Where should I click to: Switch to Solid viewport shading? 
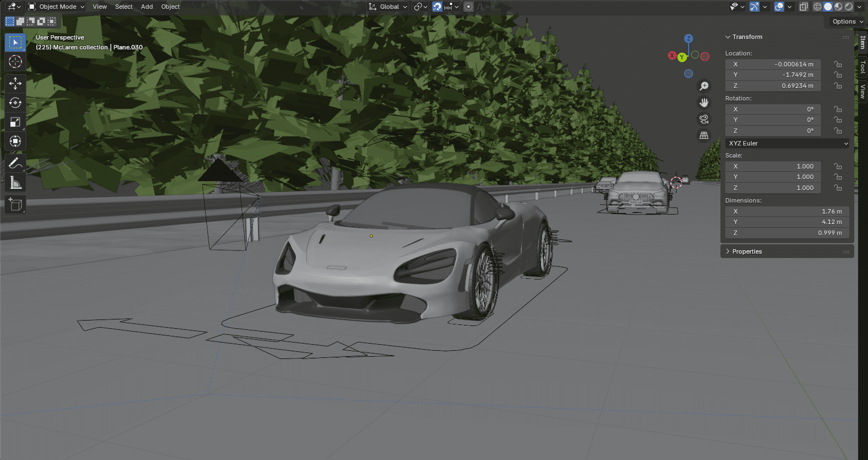(x=828, y=7)
